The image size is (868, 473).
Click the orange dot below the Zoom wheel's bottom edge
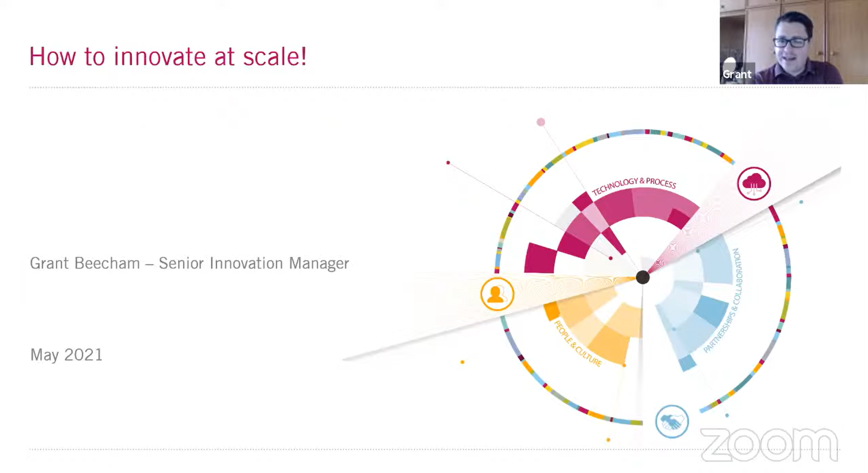tap(608, 440)
